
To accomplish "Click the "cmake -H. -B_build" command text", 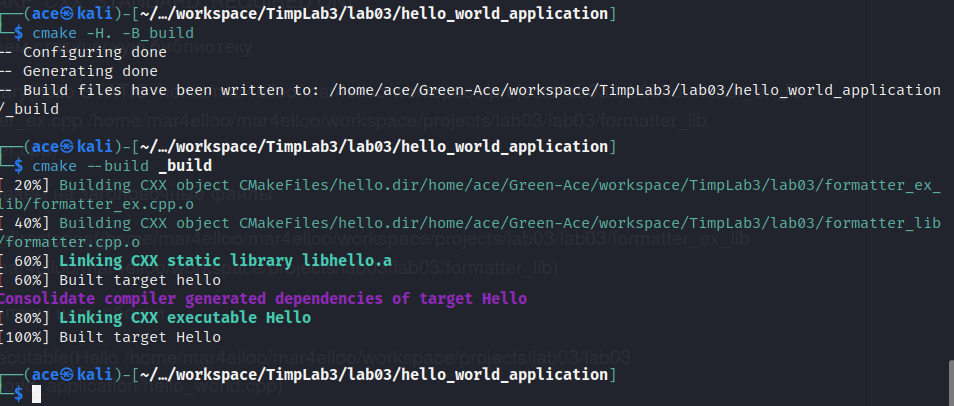I will pos(113,33).
